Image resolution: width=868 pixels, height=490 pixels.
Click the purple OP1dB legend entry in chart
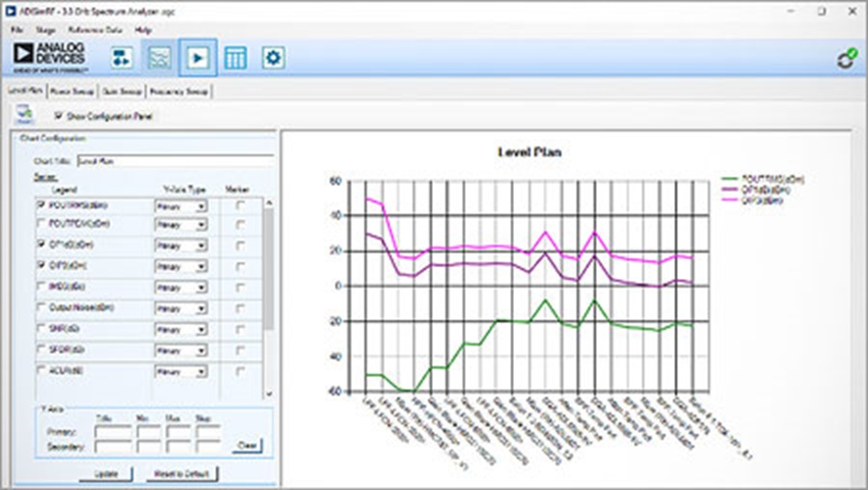[756, 189]
